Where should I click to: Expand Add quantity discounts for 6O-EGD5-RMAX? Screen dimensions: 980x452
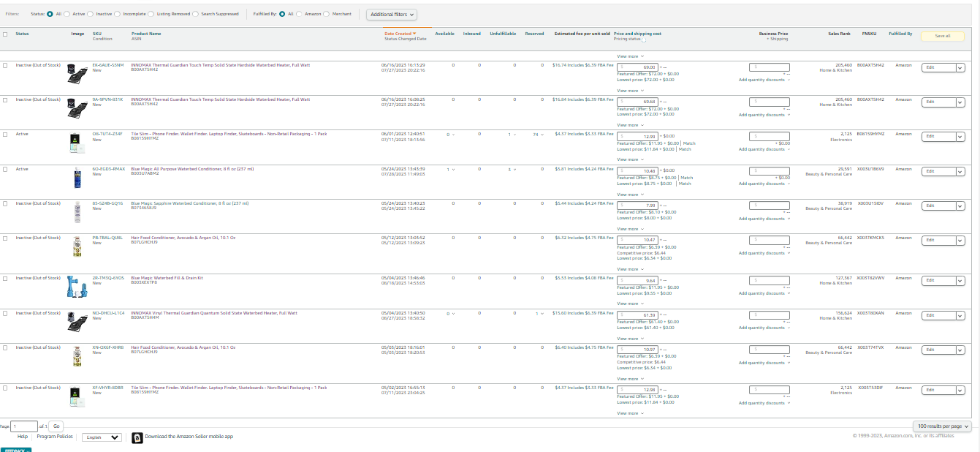(764, 184)
